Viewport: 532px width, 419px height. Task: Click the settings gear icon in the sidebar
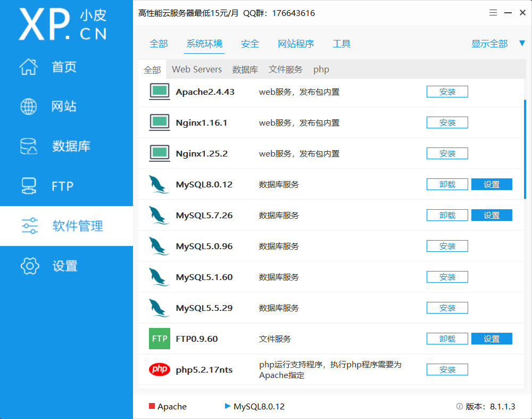pyautogui.click(x=30, y=266)
